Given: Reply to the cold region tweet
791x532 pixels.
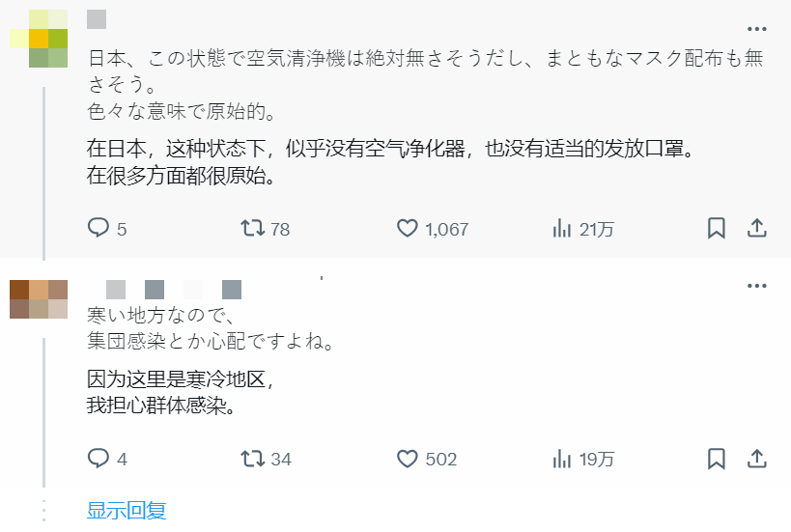Looking at the screenshot, I should [x=99, y=459].
